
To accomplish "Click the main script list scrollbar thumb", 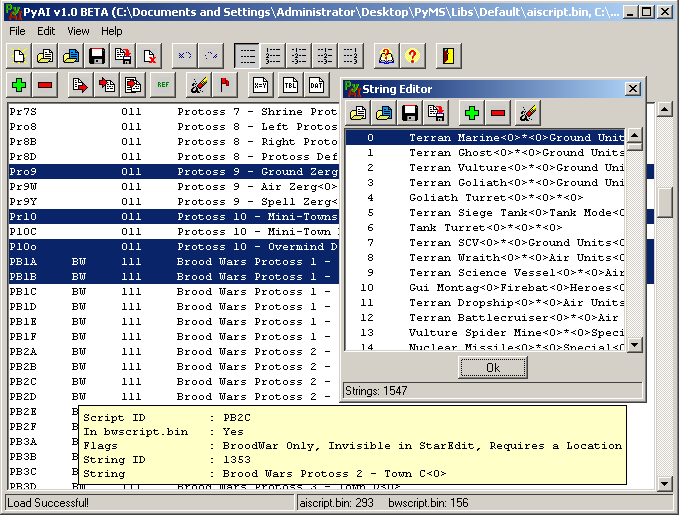I will coord(664,202).
